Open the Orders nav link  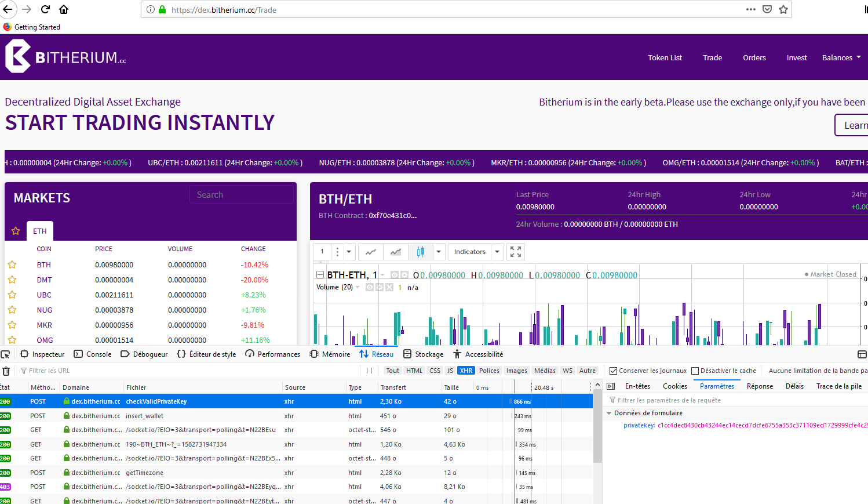click(754, 57)
